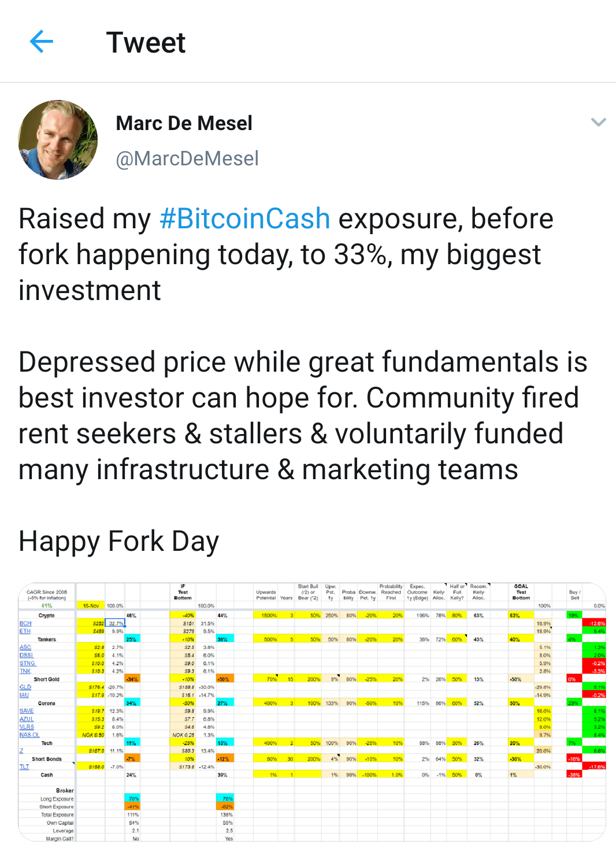Open Marc De Mesel's profile photo
Viewport: 616px width, 867px height.
(58, 140)
